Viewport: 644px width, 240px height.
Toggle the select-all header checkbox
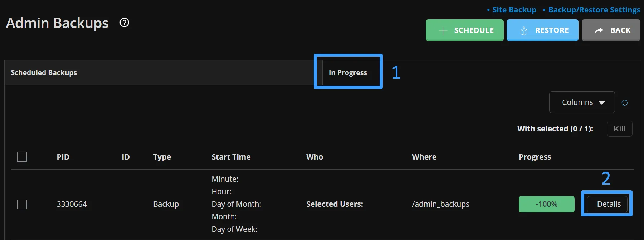click(x=22, y=157)
